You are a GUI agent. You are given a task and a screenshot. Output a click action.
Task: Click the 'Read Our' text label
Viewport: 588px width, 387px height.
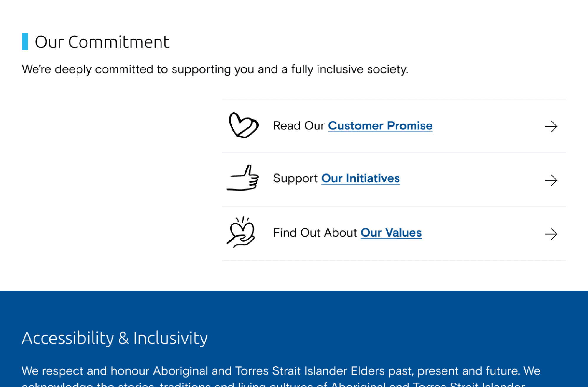point(298,126)
